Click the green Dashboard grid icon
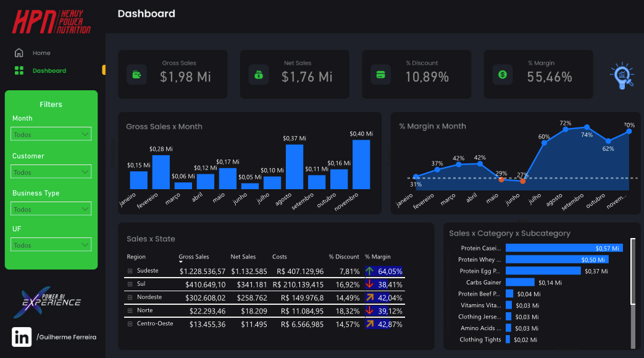Screen dimensions: 644x358 [19, 70]
